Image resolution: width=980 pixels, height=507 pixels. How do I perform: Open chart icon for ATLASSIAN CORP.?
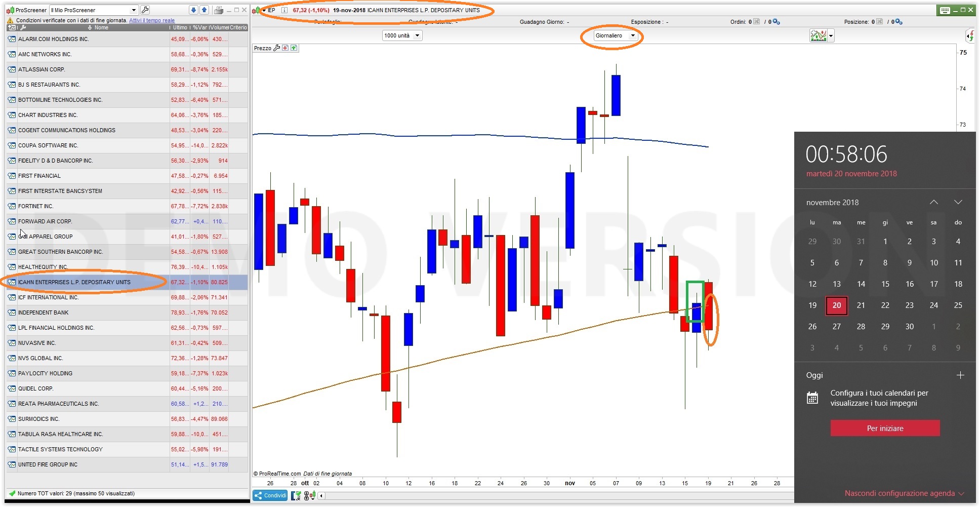coord(12,69)
